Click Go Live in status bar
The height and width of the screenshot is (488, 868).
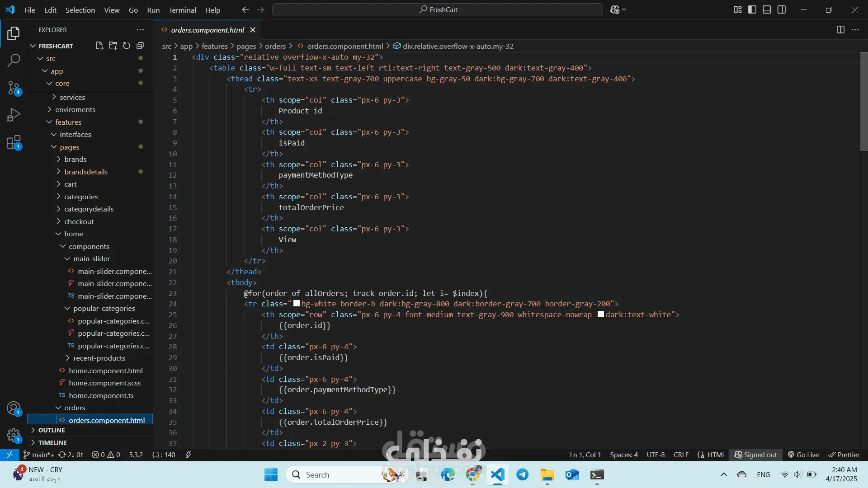803,455
